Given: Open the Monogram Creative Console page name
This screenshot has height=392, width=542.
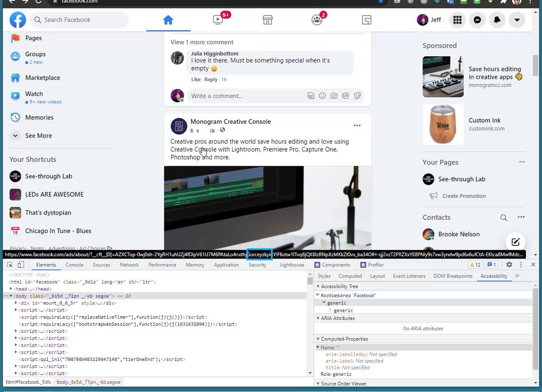Looking at the screenshot, I should click(230, 121).
